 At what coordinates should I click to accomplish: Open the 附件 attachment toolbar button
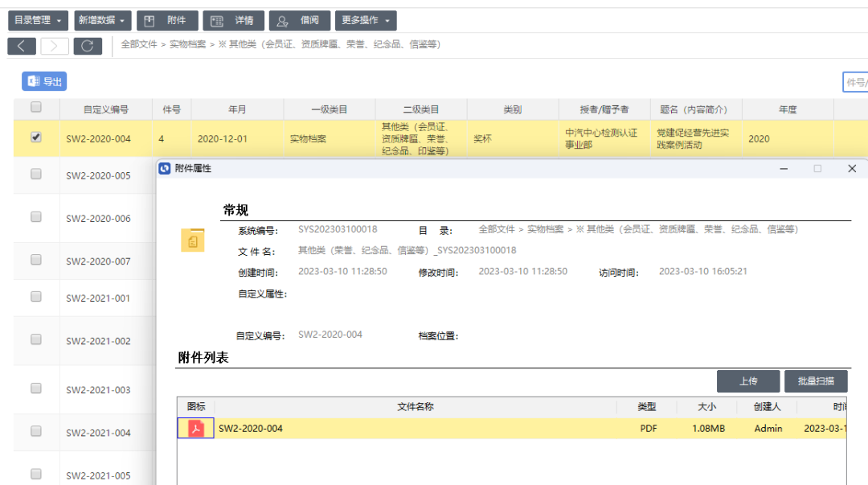167,21
